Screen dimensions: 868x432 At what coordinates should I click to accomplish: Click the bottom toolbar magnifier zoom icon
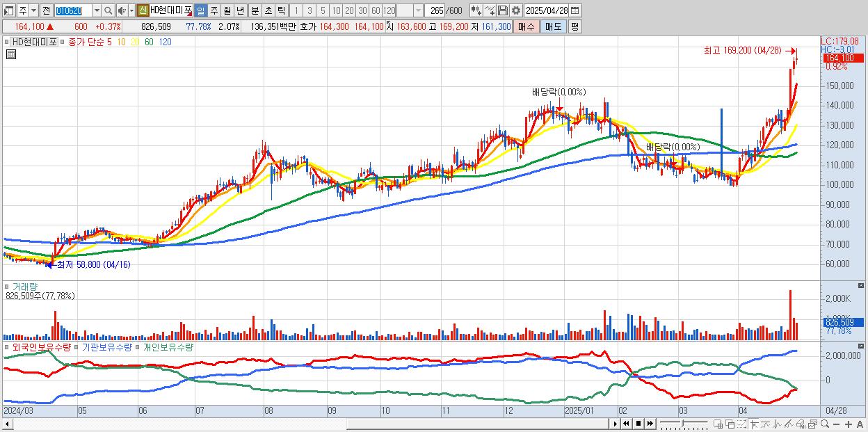[x=825, y=424]
